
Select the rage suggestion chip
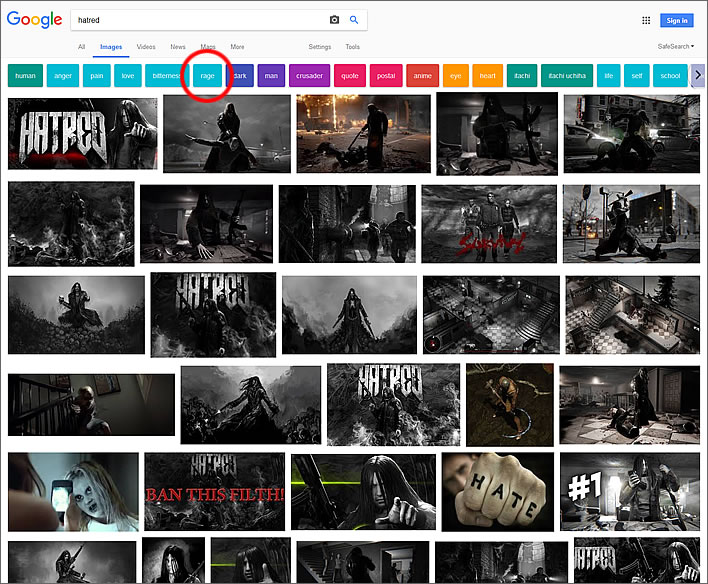(207, 75)
